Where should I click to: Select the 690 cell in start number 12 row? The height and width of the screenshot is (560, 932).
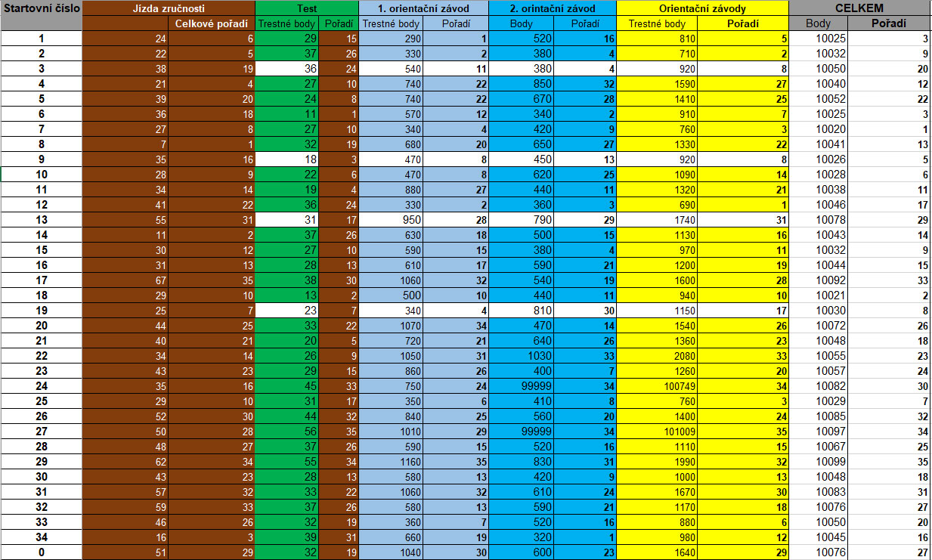coord(657,204)
